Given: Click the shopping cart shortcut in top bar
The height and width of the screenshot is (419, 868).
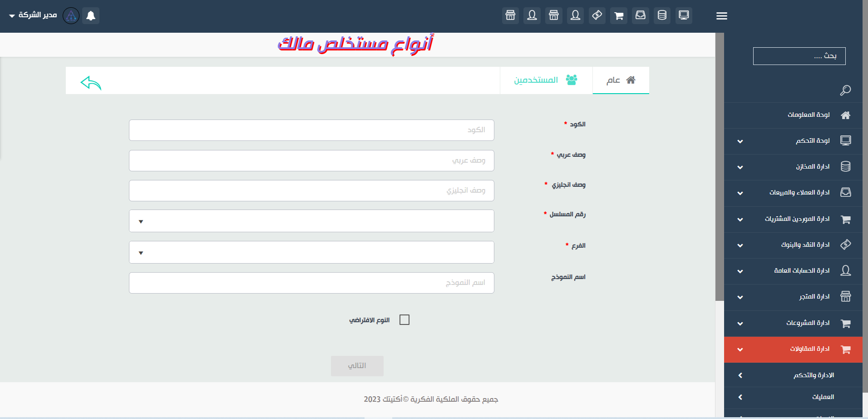Looking at the screenshot, I should click(619, 15).
